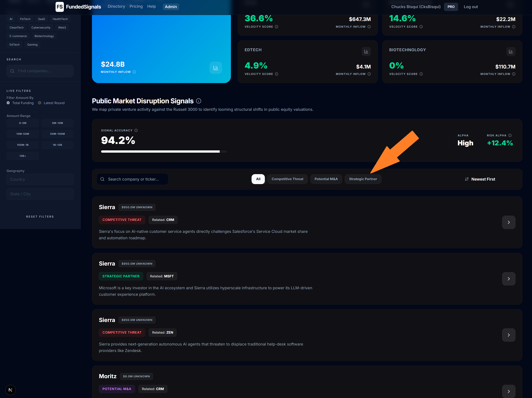This screenshot has width=532, height=398.
Task: Click the Next.js N badge icon
Action: coord(10,390)
